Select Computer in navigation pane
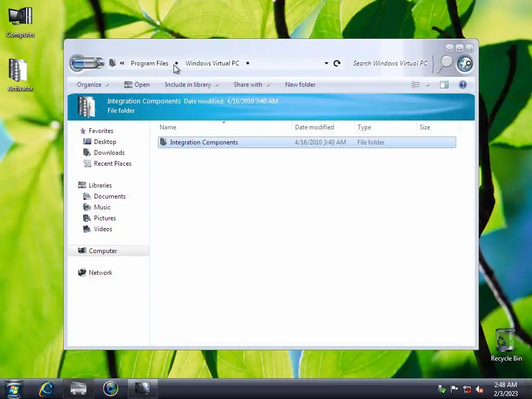This screenshot has height=399, width=532. tap(109, 251)
